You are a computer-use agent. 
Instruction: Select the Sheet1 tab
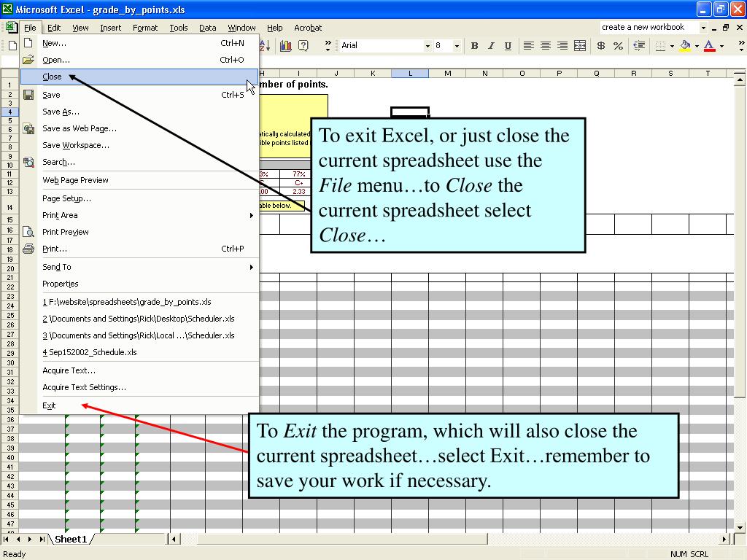[71, 539]
